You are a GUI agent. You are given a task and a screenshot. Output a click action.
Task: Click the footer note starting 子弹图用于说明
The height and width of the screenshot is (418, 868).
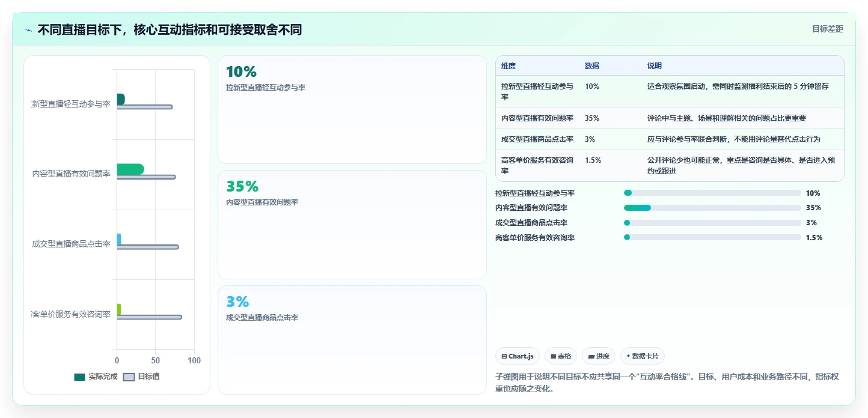(667, 383)
